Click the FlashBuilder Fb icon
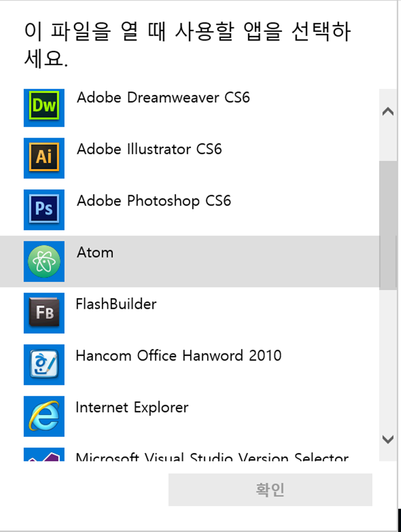This screenshot has height=532, width=401. point(44,313)
